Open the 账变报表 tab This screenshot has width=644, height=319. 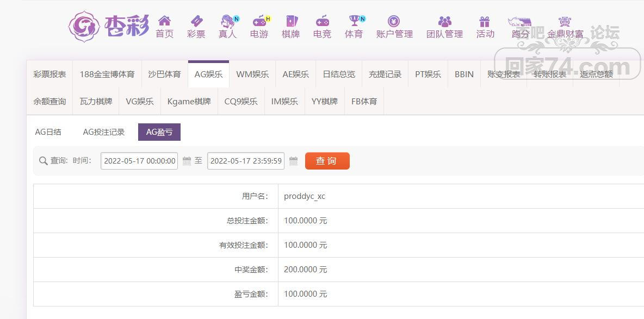click(x=504, y=74)
